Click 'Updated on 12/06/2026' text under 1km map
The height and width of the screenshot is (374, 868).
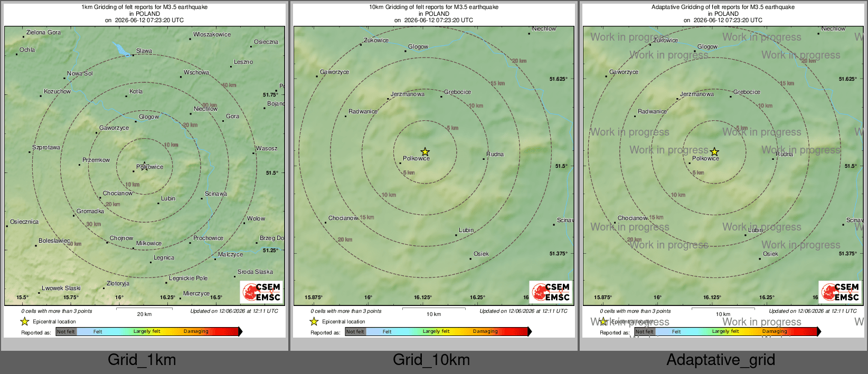[x=234, y=311]
